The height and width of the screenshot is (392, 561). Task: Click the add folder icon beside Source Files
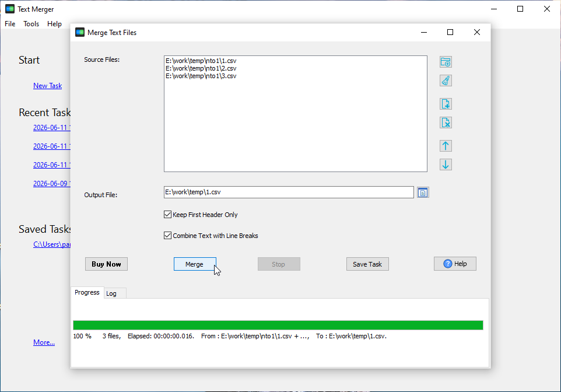(446, 62)
